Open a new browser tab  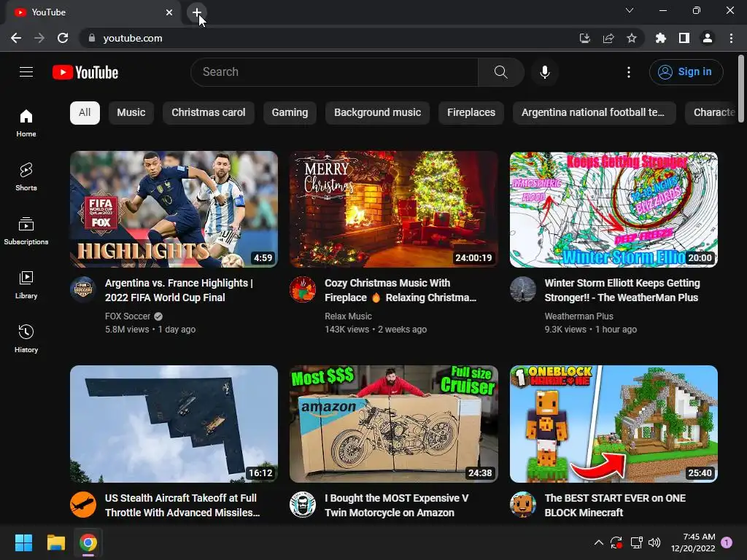click(197, 12)
